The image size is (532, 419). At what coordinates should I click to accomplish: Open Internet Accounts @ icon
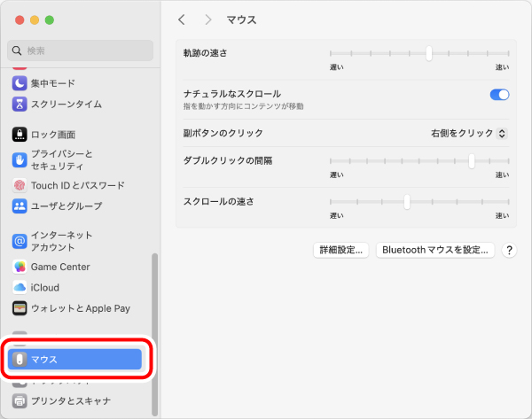click(x=20, y=241)
